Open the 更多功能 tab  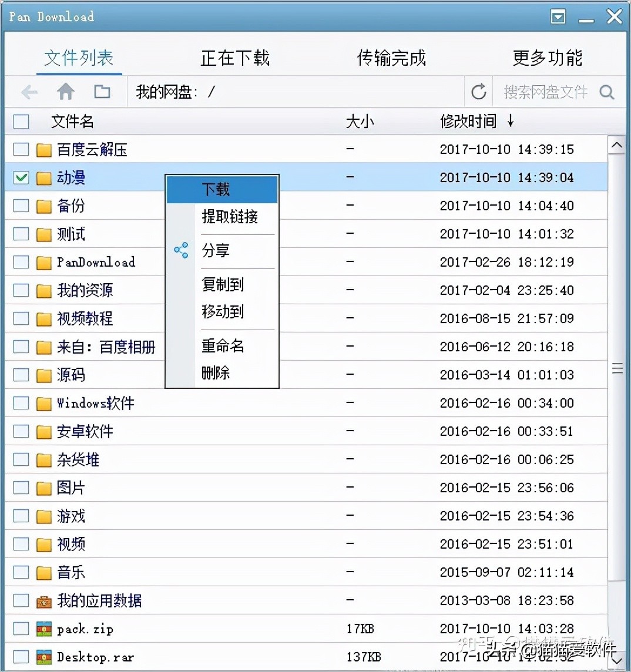[x=547, y=58]
